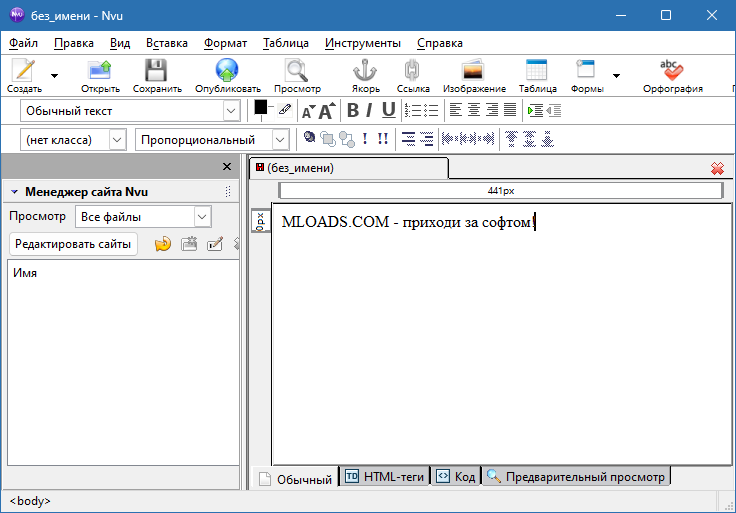This screenshot has height=513, width=736.
Task: Align text right
Action: pyautogui.click(x=492, y=110)
